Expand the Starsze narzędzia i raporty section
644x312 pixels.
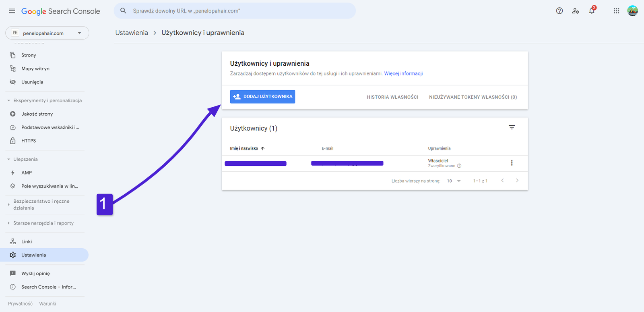click(9, 223)
